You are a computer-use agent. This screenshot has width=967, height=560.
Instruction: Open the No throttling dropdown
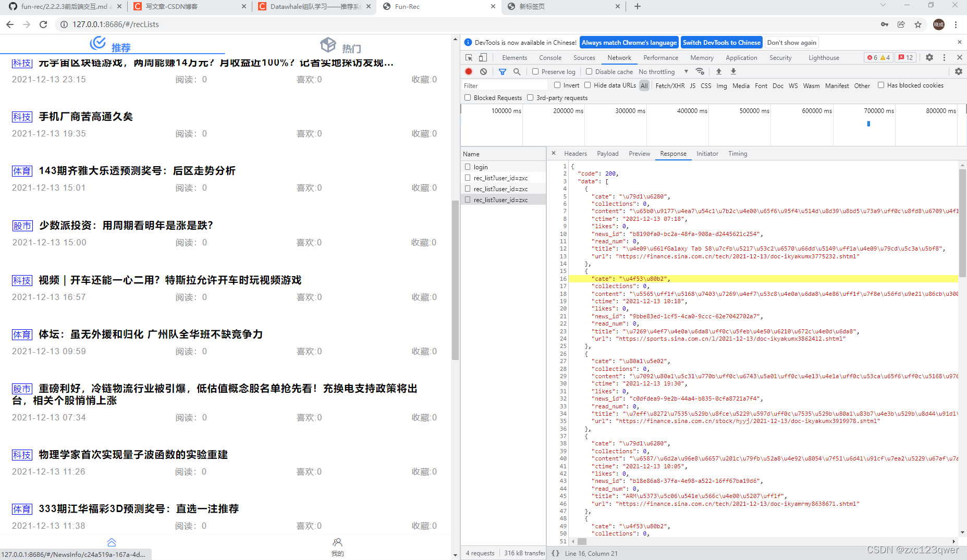coord(663,71)
